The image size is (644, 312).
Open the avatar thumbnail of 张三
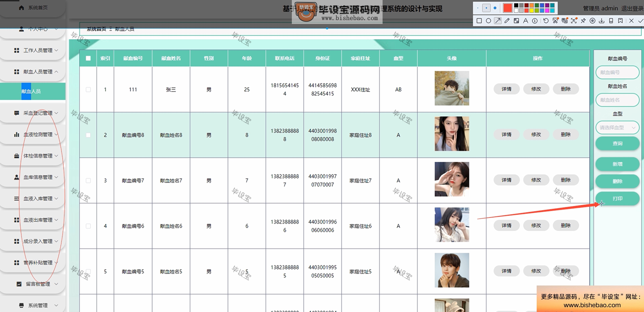452,88
